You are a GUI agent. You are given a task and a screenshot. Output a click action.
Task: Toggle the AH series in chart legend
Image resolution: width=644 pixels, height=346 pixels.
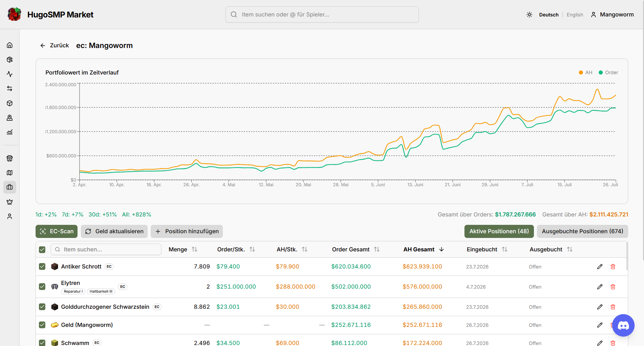(586, 72)
